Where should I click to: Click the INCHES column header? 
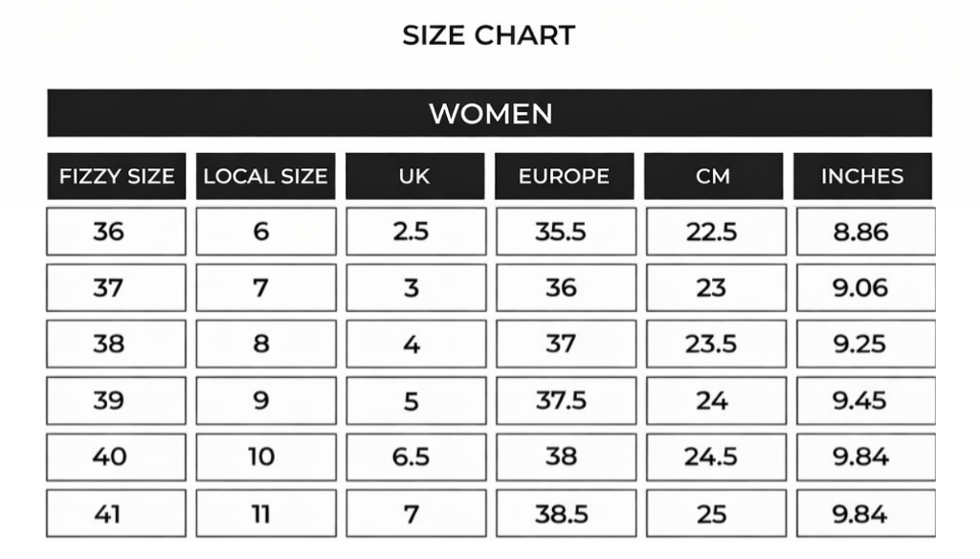(x=862, y=176)
